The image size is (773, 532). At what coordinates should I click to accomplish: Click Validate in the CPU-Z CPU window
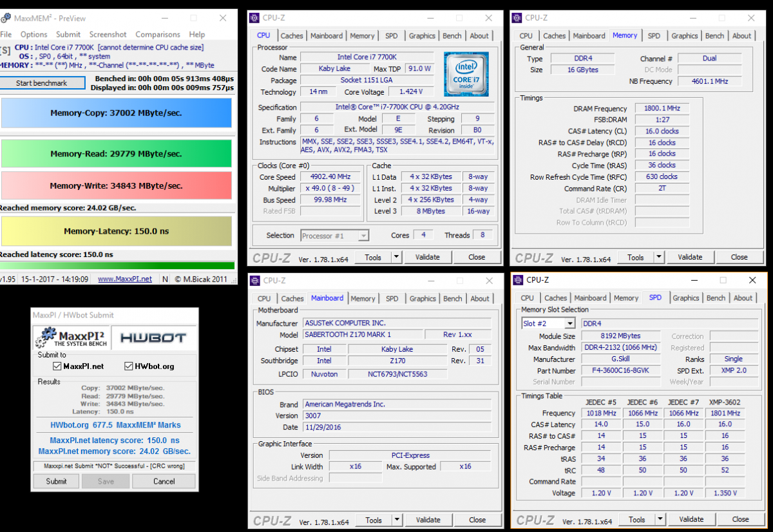pos(428,257)
